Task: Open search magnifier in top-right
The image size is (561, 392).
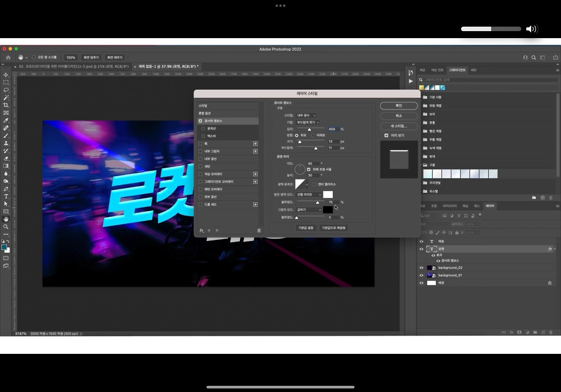Action: click(534, 57)
